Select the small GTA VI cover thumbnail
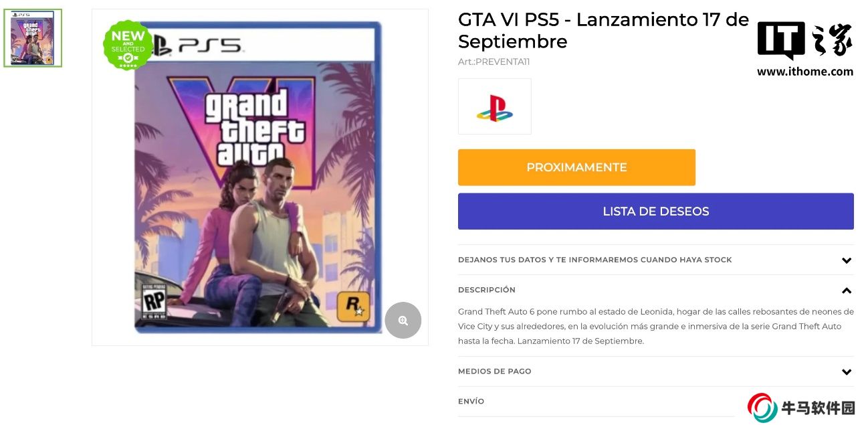The width and height of the screenshot is (868, 425). coord(33,38)
